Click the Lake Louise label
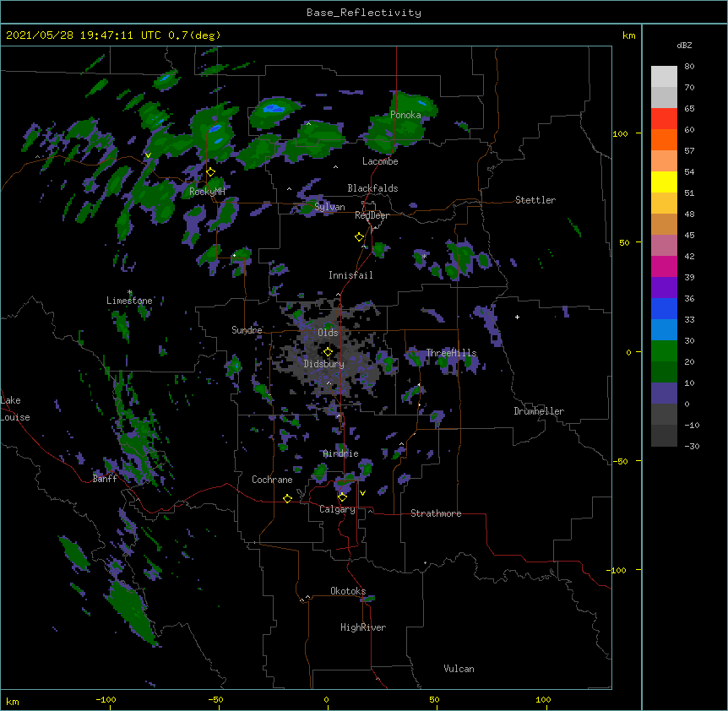This screenshot has height=711, width=728. click(15, 409)
